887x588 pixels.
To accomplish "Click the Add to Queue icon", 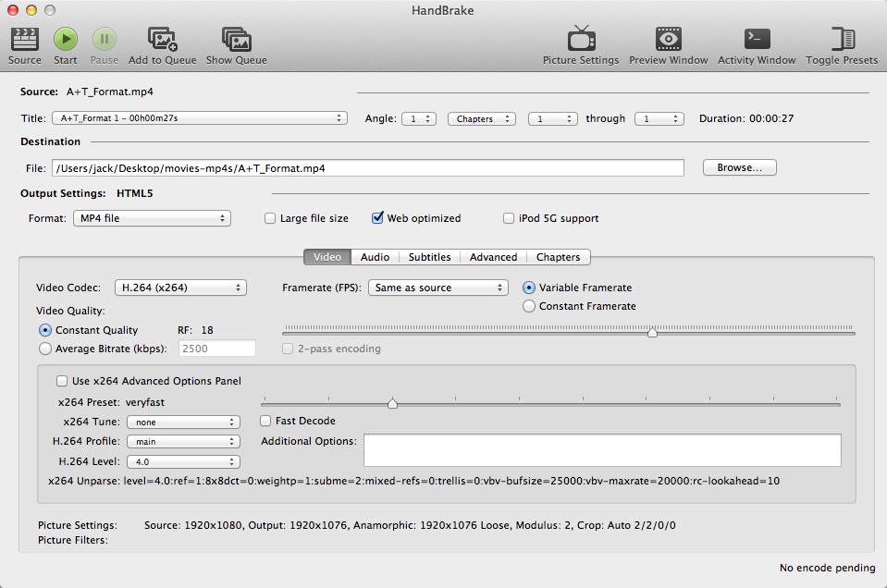I will [x=162, y=39].
